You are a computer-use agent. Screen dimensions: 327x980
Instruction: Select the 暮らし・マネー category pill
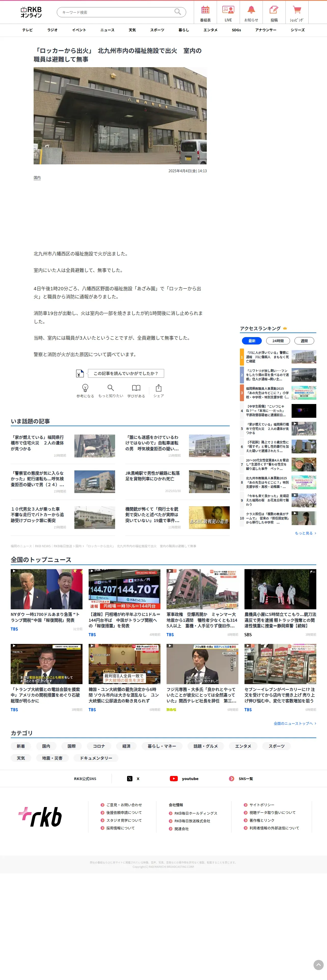click(x=162, y=746)
